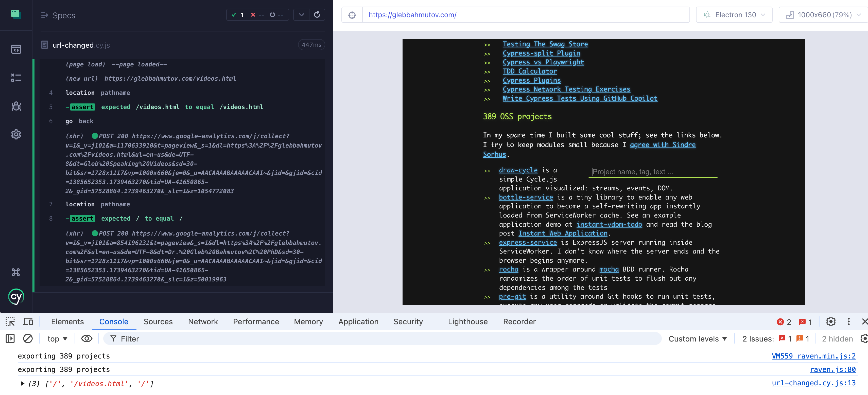Activate DevTools inspect element icon
Viewport: 868px width, 395px height.
[x=10, y=321]
